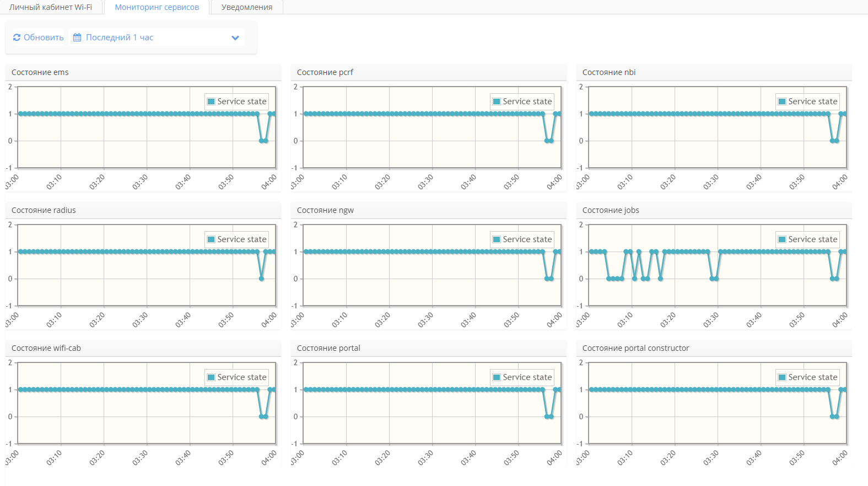The height and width of the screenshot is (486, 868).
Task: Click the Состояние wifi-cab panel title
Action: [46, 348]
